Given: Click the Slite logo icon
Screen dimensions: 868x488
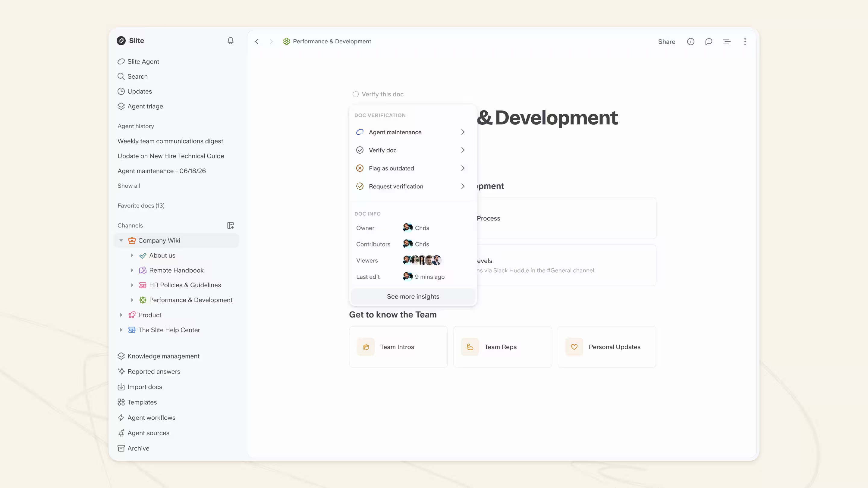Looking at the screenshot, I should pos(121,40).
